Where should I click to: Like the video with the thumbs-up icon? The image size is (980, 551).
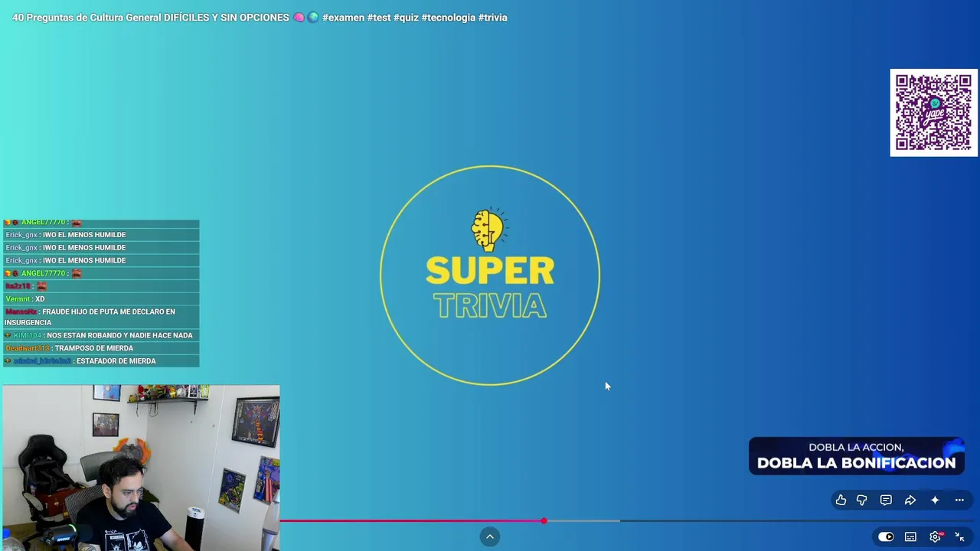pyautogui.click(x=841, y=500)
